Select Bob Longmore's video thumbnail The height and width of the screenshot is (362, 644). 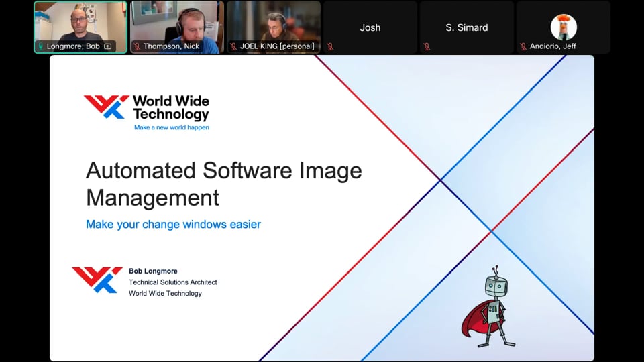(80, 27)
